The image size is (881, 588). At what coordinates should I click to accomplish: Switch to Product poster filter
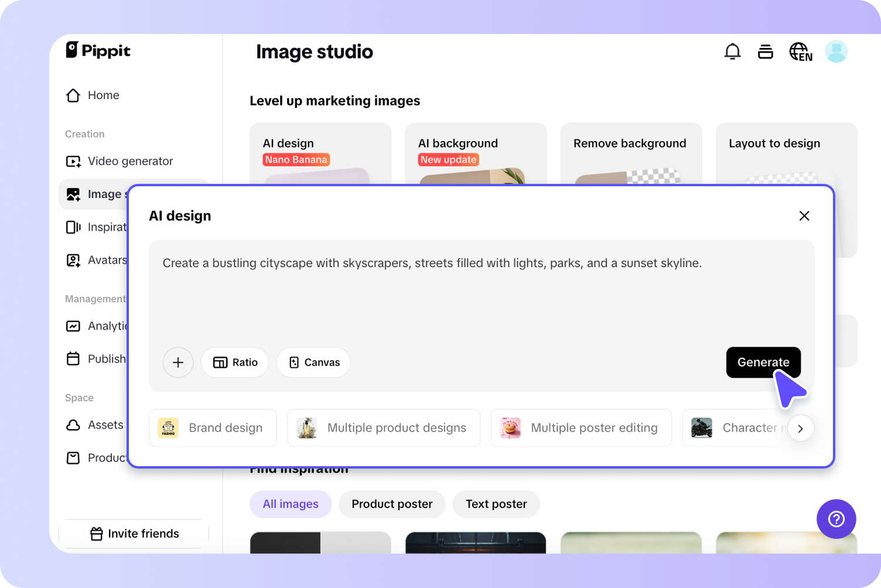point(392,504)
